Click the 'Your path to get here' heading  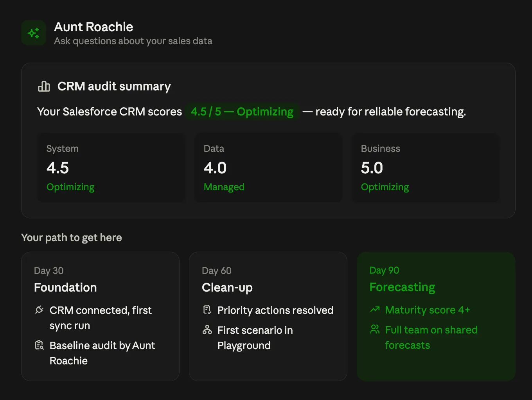pos(72,238)
